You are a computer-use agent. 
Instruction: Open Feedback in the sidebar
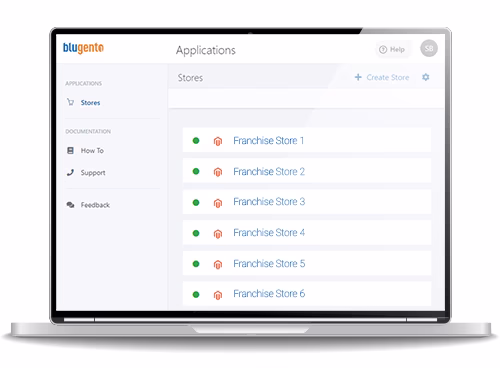95,205
